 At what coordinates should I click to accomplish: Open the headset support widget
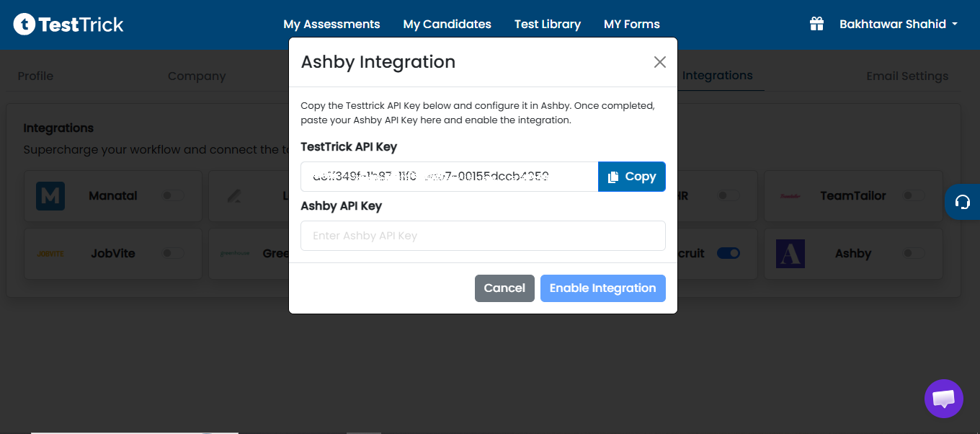click(962, 203)
